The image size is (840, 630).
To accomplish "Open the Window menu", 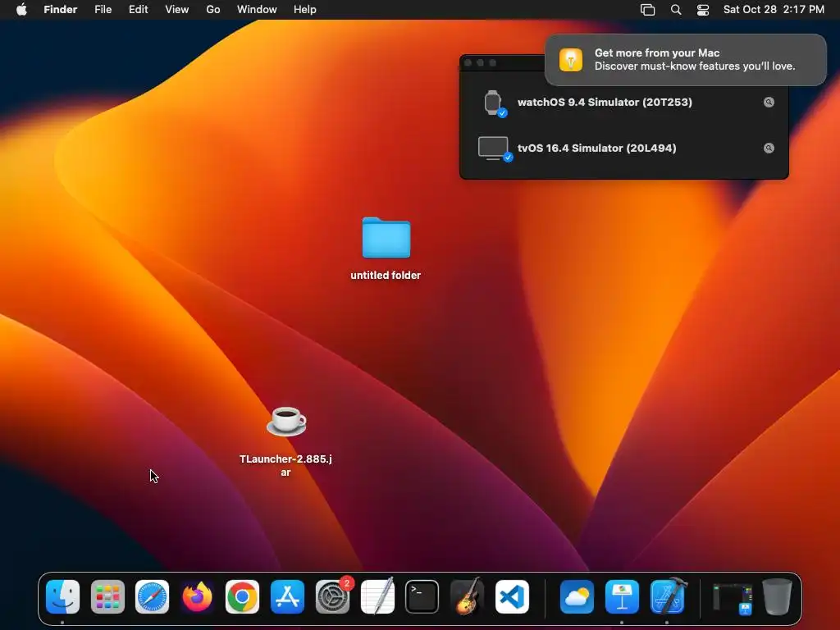I will coord(257,10).
